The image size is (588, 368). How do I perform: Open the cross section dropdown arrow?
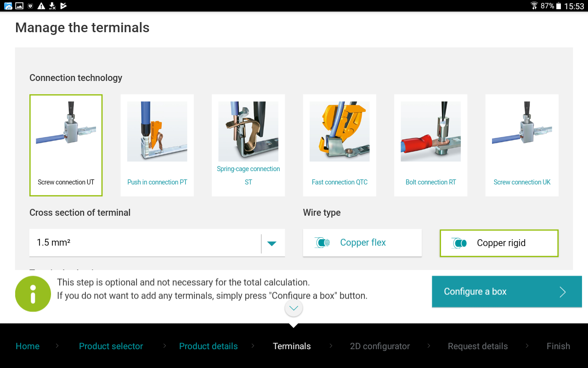point(272,243)
